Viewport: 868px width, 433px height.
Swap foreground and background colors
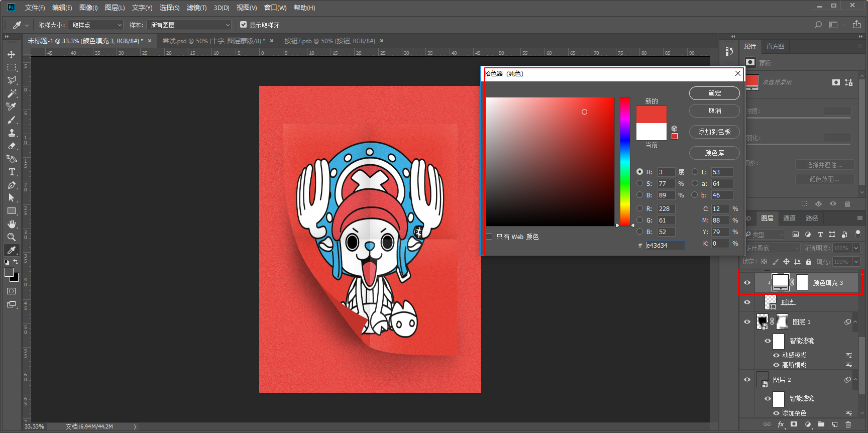point(16,262)
